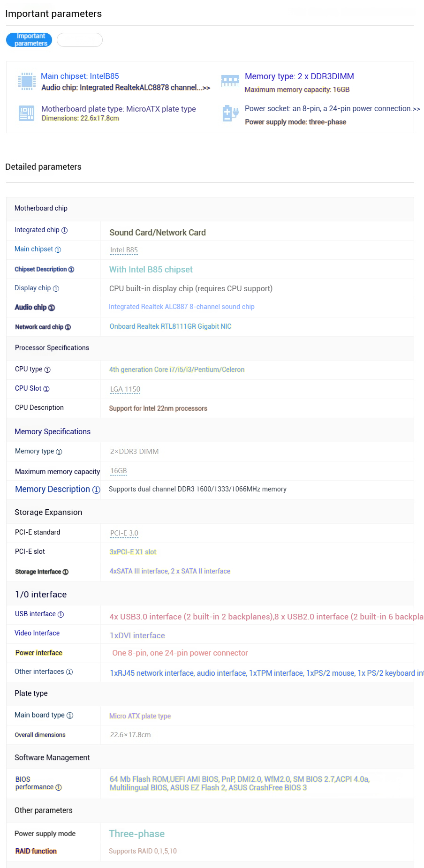Click the One 8-pin, one 24-pin power connector value

click(x=180, y=653)
